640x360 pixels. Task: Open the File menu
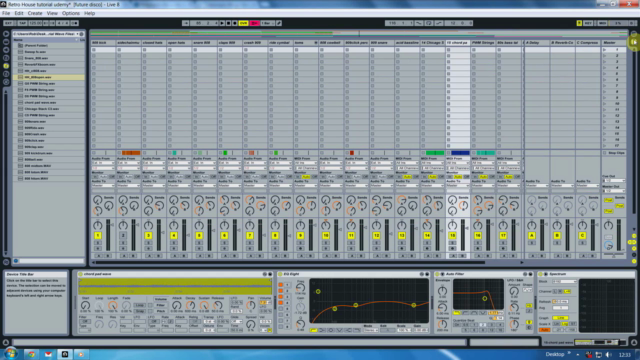6,13
